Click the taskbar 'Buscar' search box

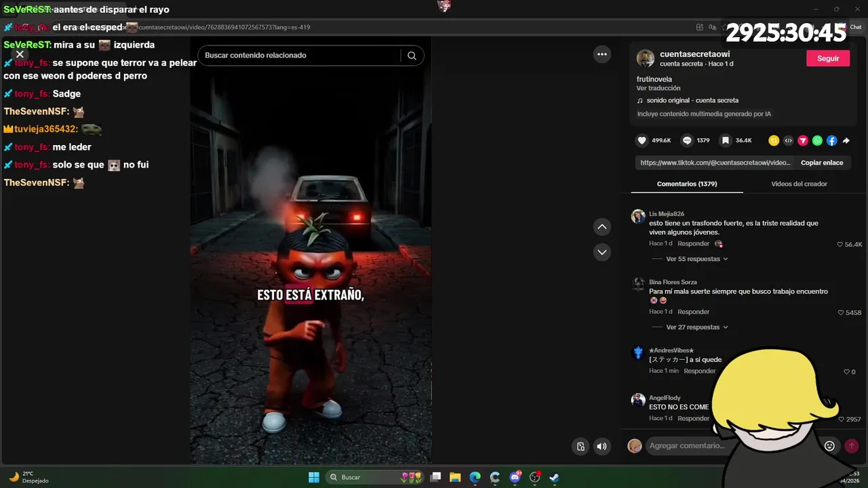coord(376,477)
